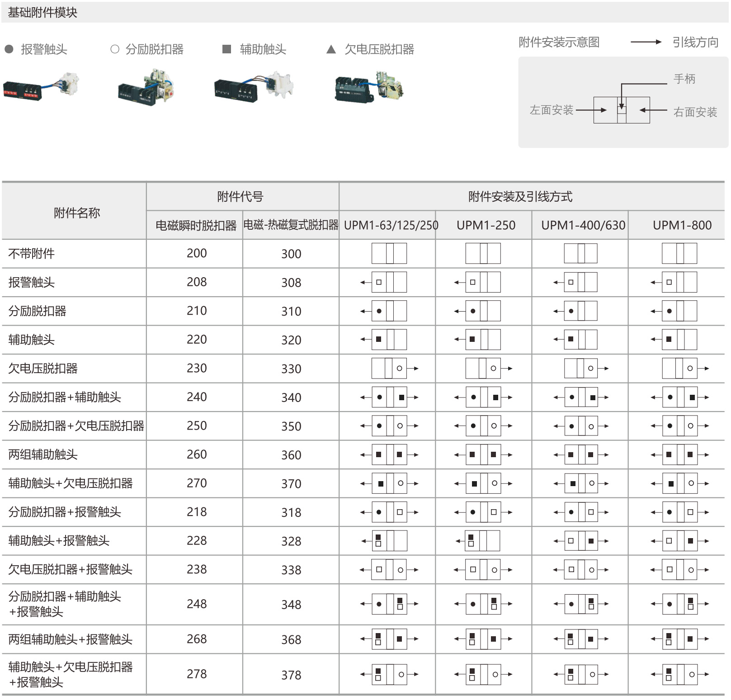Click the triangle legend icon beside 欠电压脱扣器
The width and height of the screenshot is (731, 700).
[331, 49]
